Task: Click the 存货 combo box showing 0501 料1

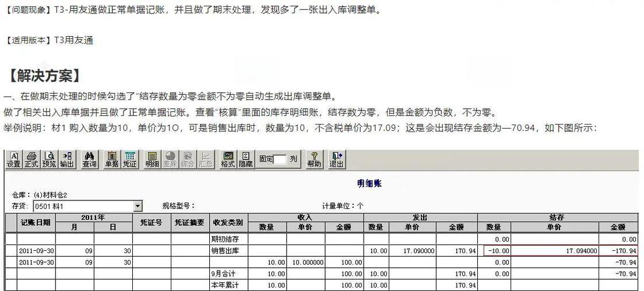Action: pos(87,206)
